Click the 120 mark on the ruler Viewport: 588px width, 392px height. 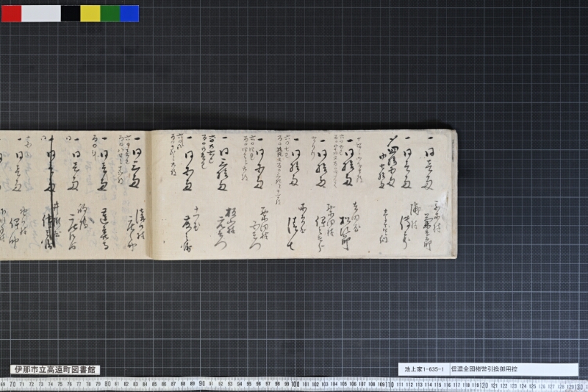(484, 385)
